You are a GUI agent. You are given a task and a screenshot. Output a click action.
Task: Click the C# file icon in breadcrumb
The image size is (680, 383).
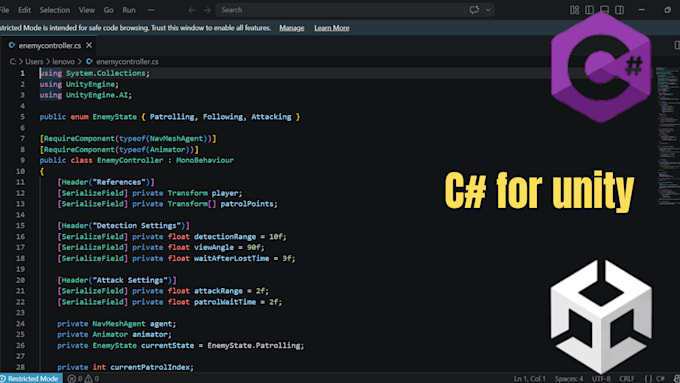click(x=89, y=62)
